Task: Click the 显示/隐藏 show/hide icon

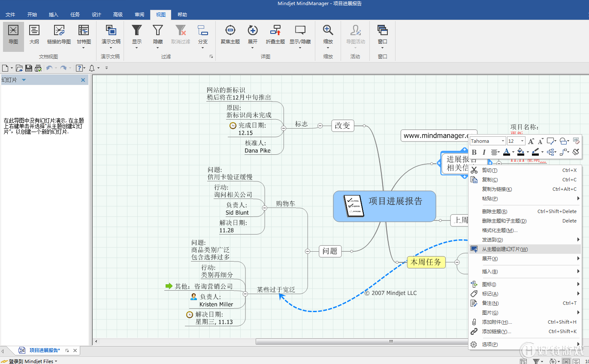Action: [300, 30]
